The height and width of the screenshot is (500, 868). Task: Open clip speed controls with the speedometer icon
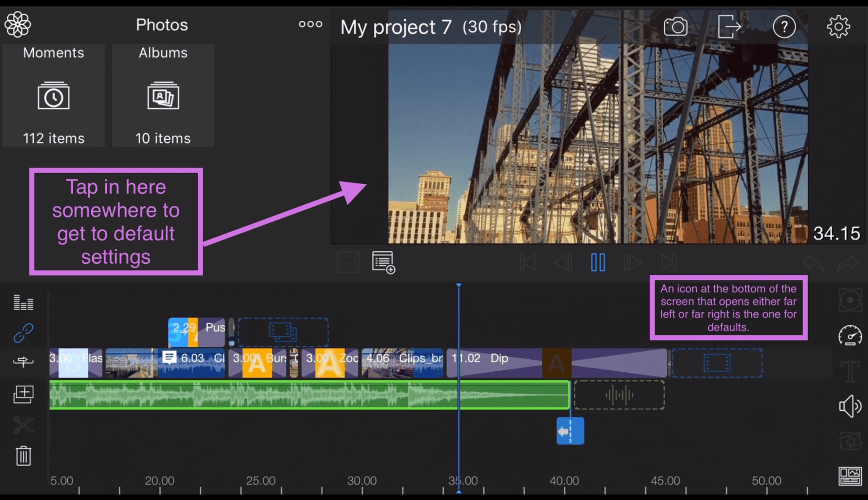(850, 336)
